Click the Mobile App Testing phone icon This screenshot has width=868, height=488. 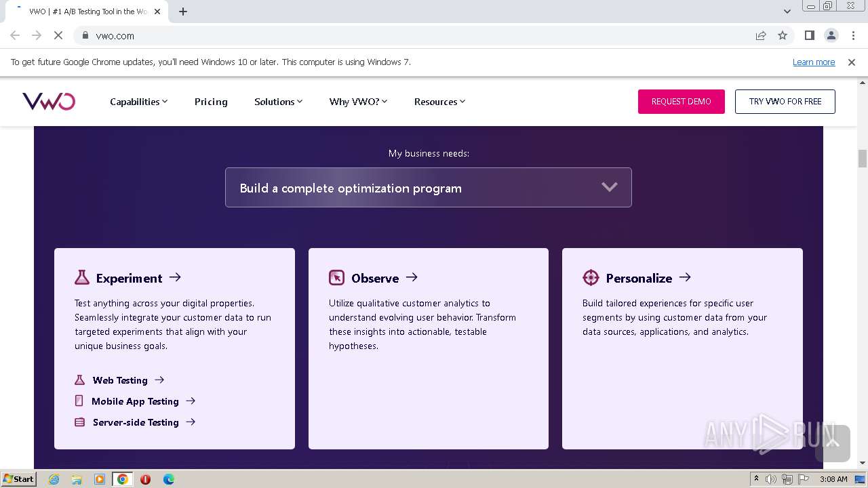[x=79, y=401]
